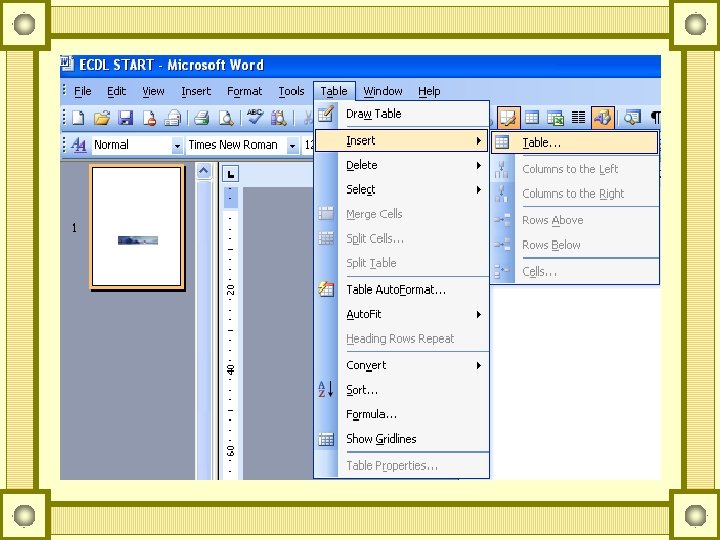
Task: Open the Tools menu
Action: pos(291,91)
